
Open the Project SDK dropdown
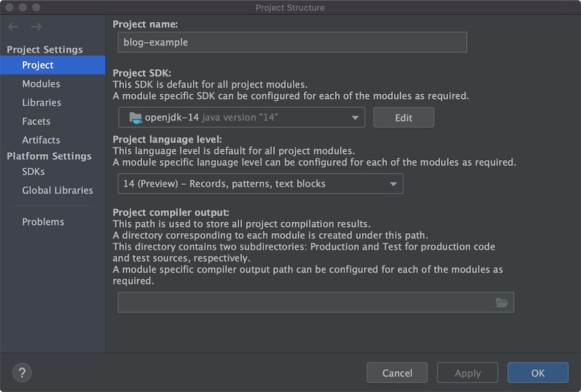[x=242, y=117]
